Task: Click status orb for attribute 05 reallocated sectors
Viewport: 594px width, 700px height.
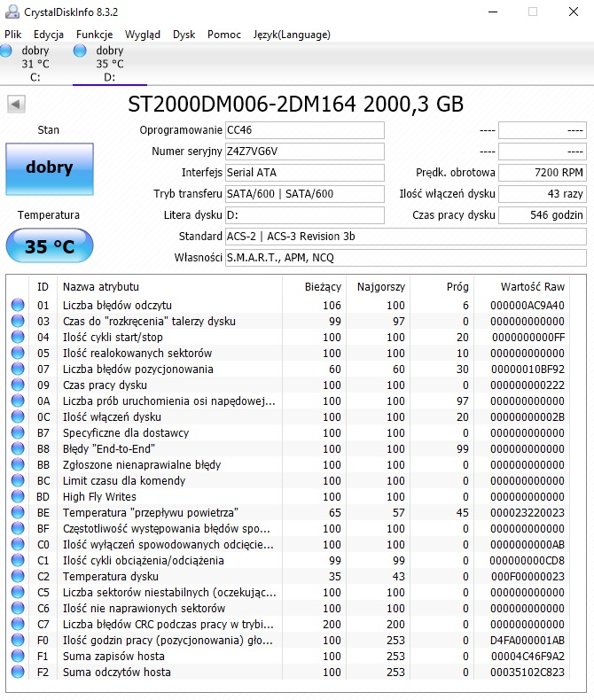Action: (x=18, y=353)
